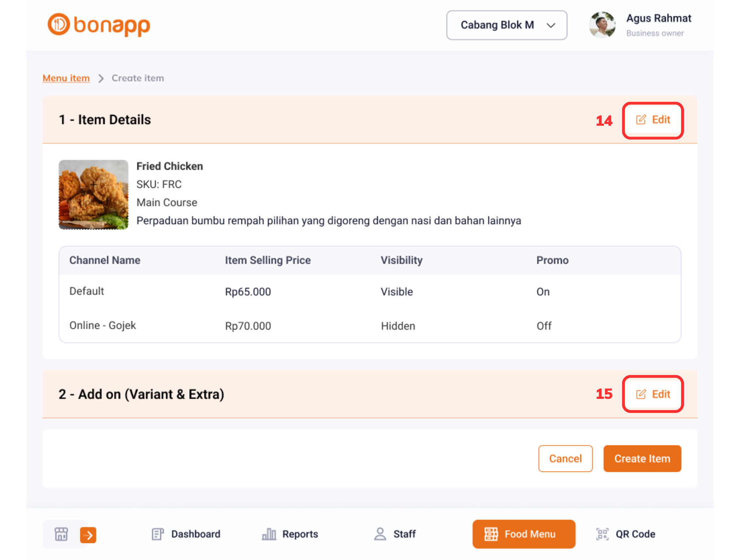Click the Staff person icon
The height and width of the screenshot is (560, 740).
click(x=380, y=534)
